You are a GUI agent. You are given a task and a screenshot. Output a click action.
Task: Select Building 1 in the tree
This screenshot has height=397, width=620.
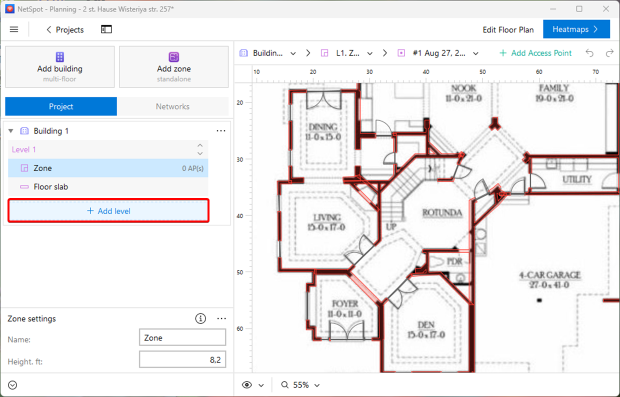pos(51,131)
